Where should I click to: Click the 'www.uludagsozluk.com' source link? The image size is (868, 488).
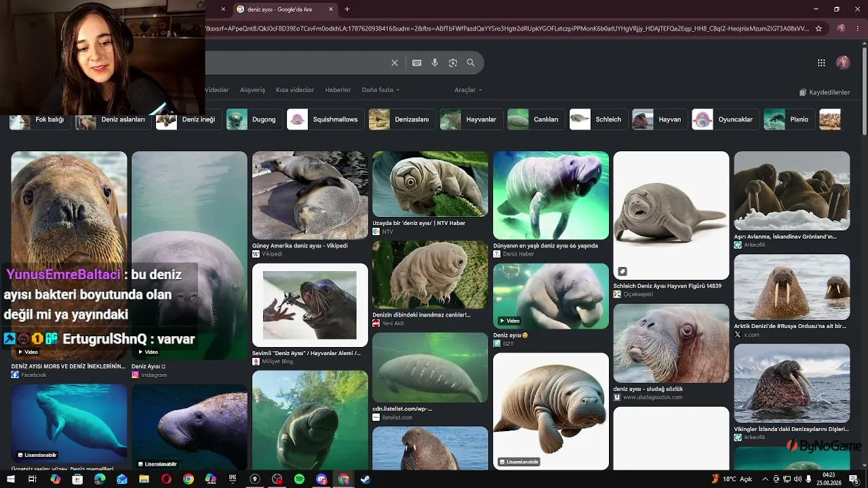[653, 397]
